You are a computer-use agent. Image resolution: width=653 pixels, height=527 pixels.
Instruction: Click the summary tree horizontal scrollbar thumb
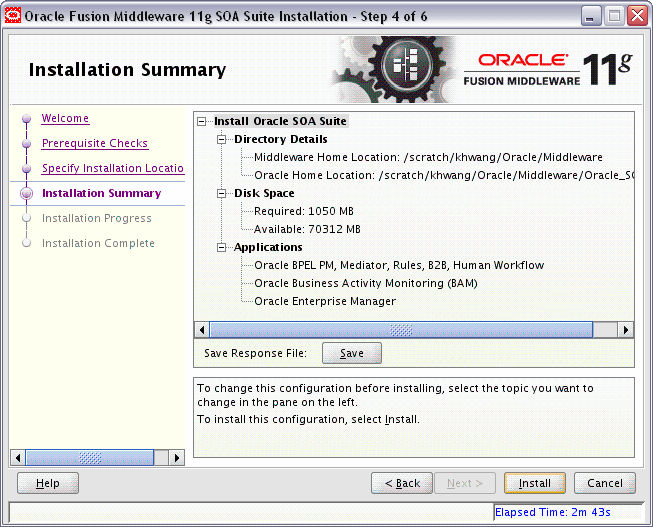(x=401, y=330)
